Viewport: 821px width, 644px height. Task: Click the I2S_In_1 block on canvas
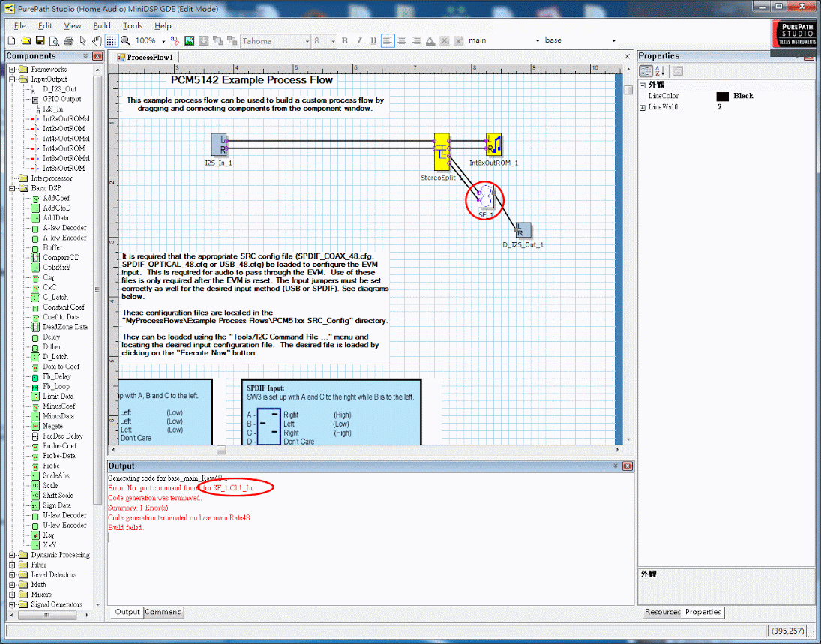tap(219, 145)
